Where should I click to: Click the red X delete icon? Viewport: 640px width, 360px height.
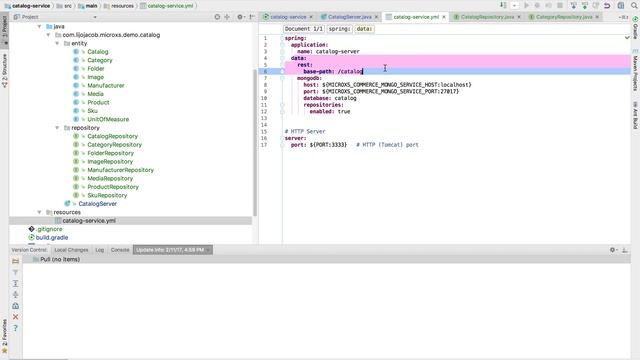click(16, 317)
